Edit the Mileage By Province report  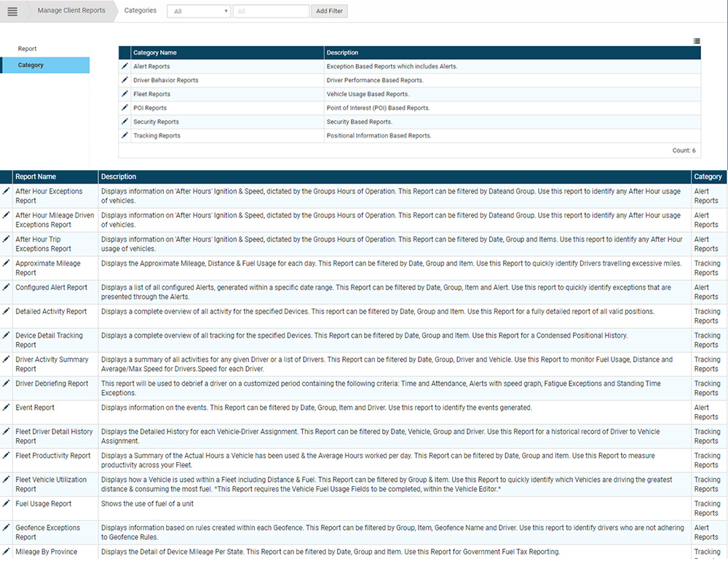click(4, 552)
